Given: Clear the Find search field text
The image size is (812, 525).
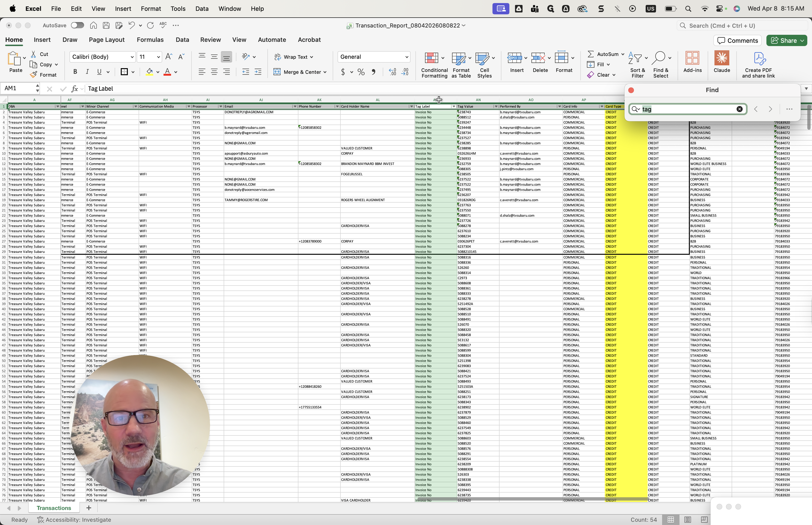Looking at the screenshot, I should coord(739,109).
